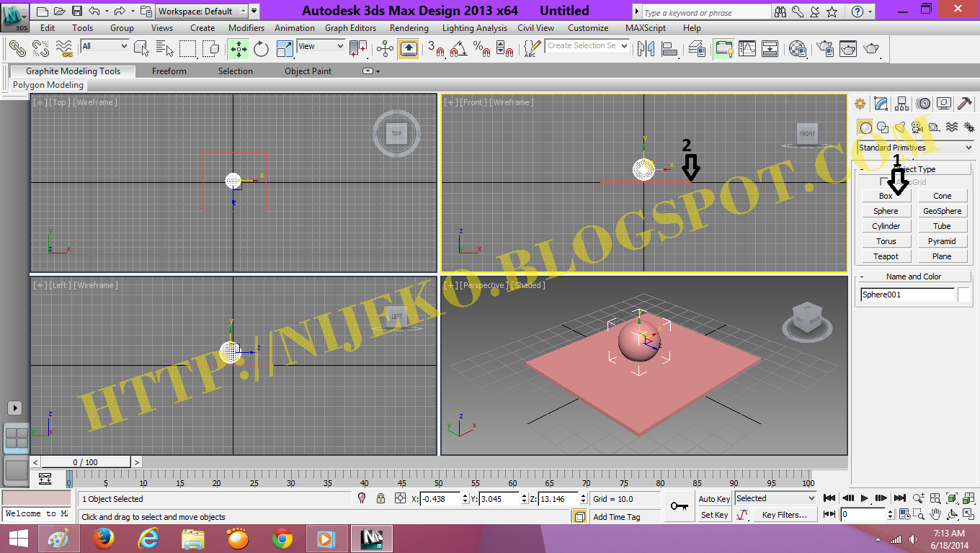Open the selection filter All dropdown
The width and height of the screenshot is (980, 553).
click(x=104, y=46)
